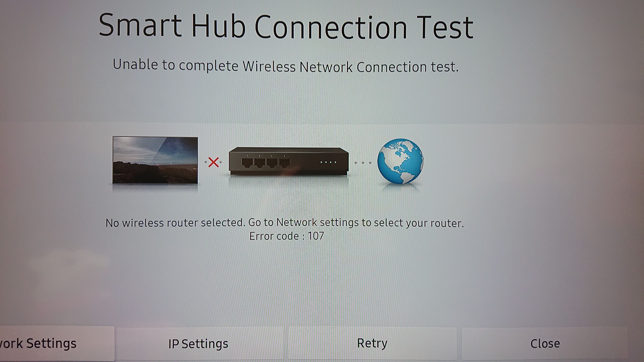Click the black router device icon

(289, 161)
